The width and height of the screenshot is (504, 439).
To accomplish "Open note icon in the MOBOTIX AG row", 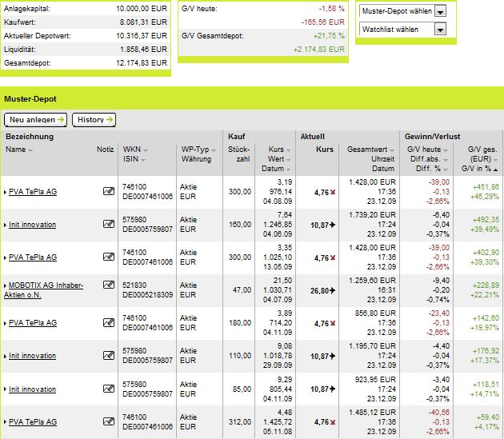I will [x=109, y=285].
